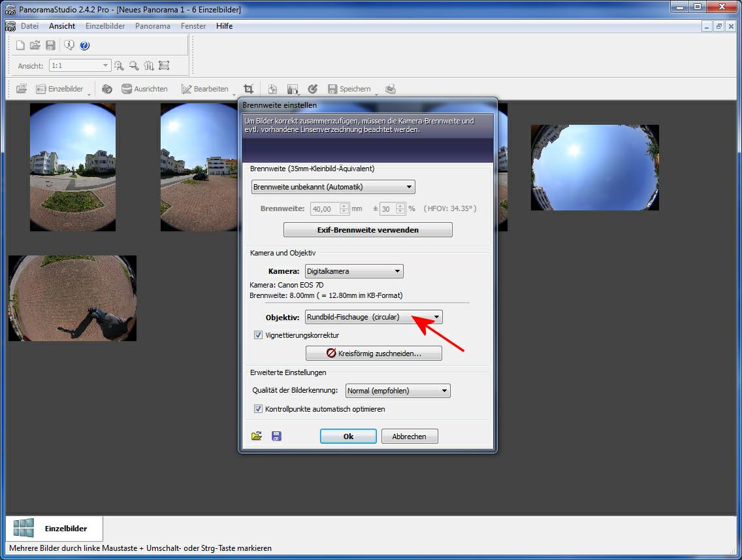The height and width of the screenshot is (560, 742).
Task: Toggle Kontrollpunkte automatisch optimieren checkbox
Action: click(x=259, y=409)
